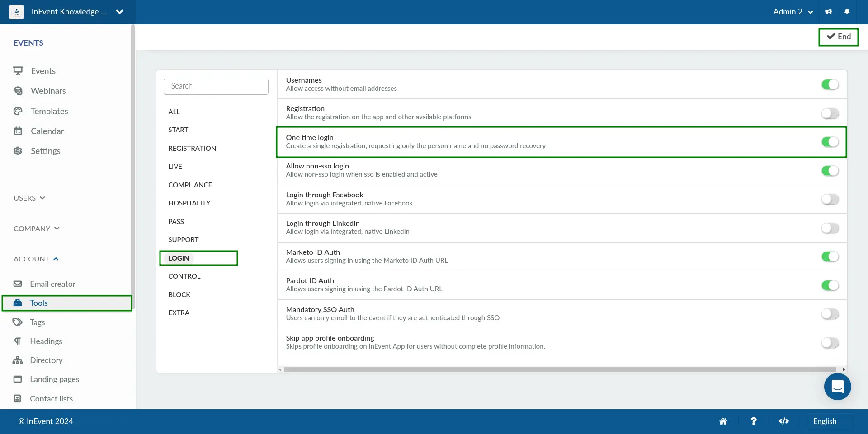Screen dimensions: 868x434
Task: Select the PASS category
Action: (176, 221)
